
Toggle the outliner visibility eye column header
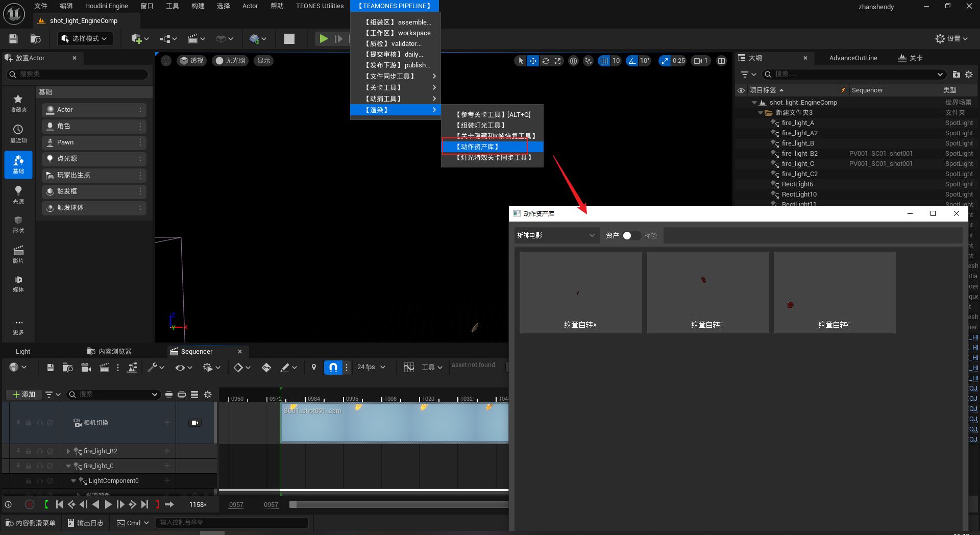(x=741, y=90)
